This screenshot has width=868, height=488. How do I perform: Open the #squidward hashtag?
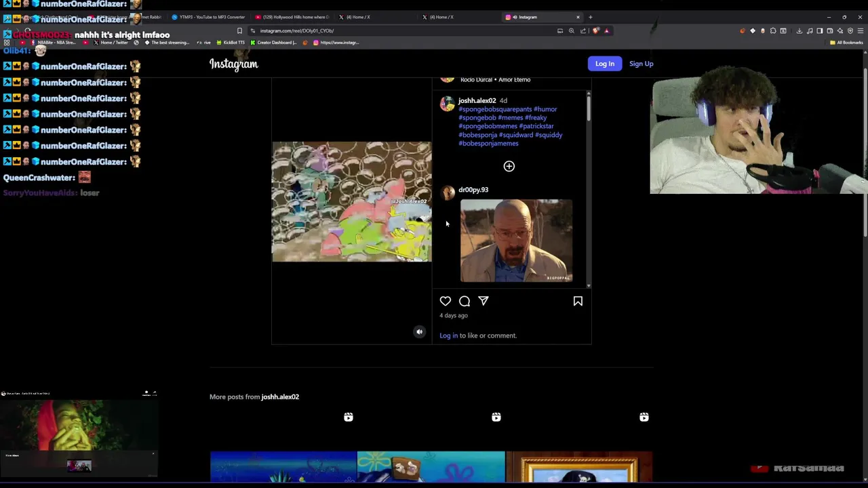click(x=516, y=135)
